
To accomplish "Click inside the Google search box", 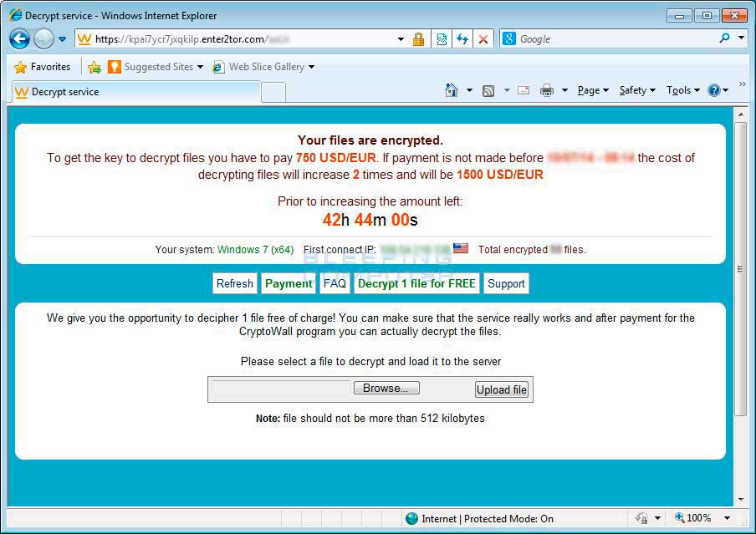I will pos(615,39).
